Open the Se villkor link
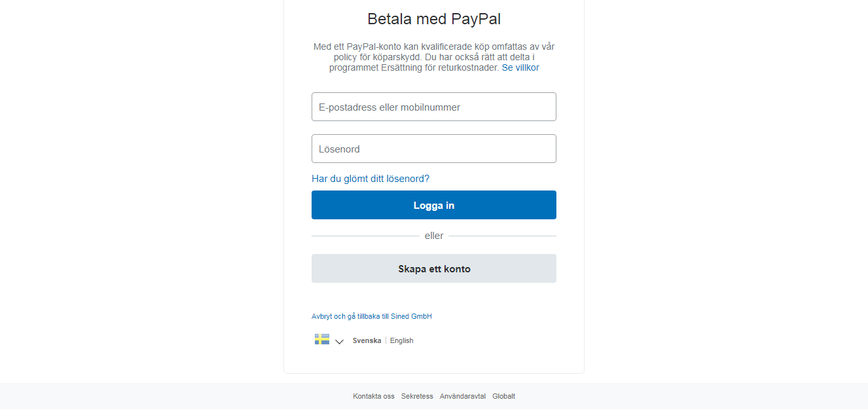868x417 pixels. click(x=520, y=67)
